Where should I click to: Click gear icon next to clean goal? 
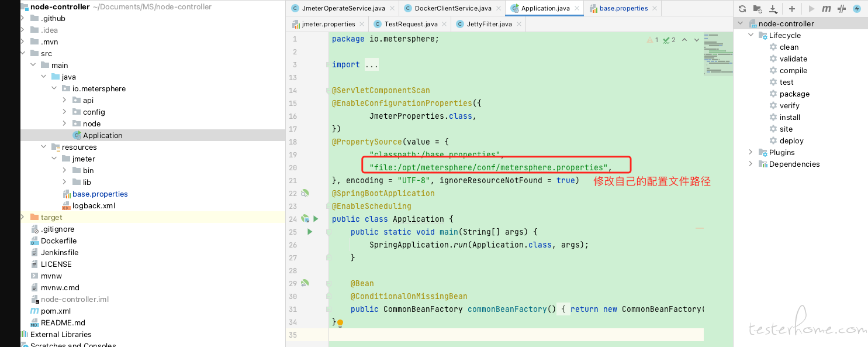pyautogui.click(x=773, y=47)
